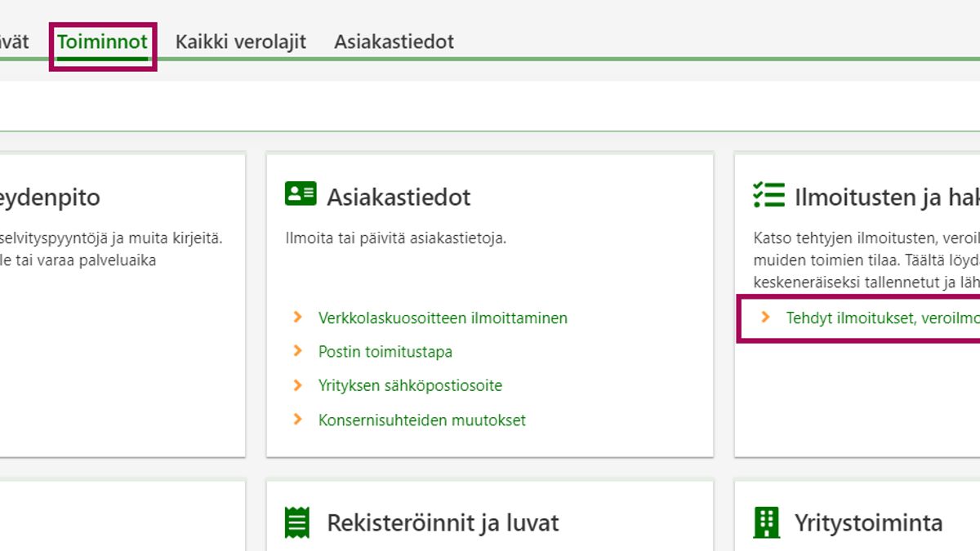Image resolution: width=980 pixels, height=551 pixels.
Task: Click the orange chevron before Postin toimitustapa
Action: [298, 351]
